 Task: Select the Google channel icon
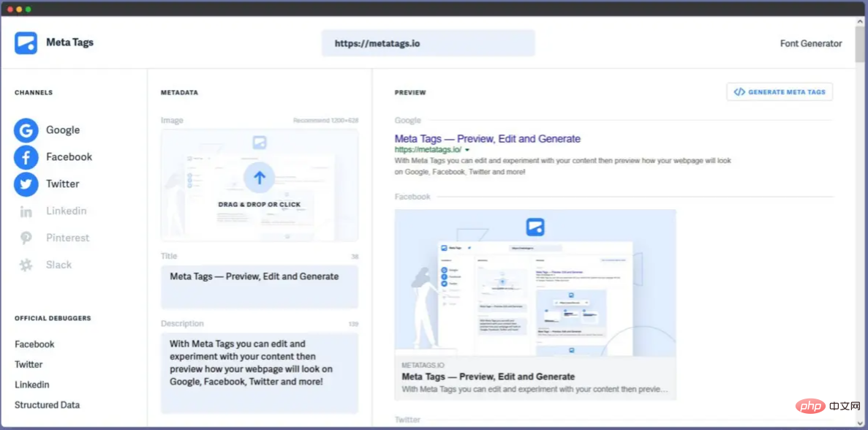click(x=26, y=131)
